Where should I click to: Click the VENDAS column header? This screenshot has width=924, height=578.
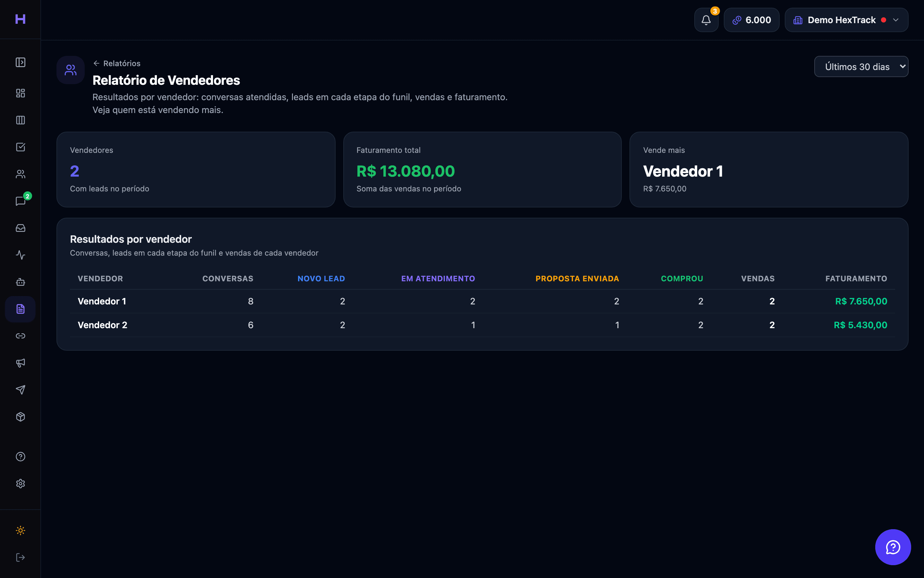coord(757,279)
